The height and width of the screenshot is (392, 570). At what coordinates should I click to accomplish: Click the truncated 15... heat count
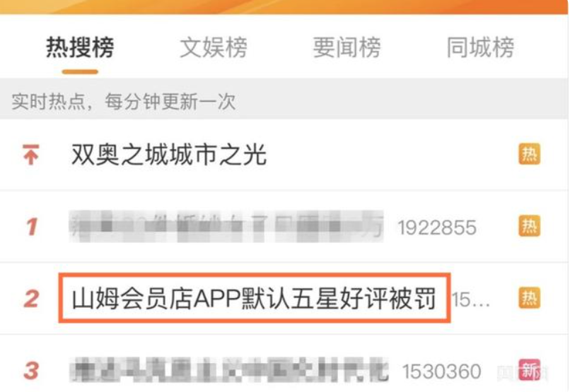pos(470,299)
